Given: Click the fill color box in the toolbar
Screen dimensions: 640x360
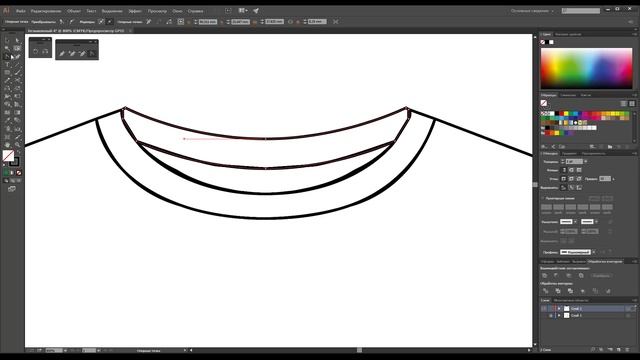Looking at the screenshot, I should click(x=8, y=156).
